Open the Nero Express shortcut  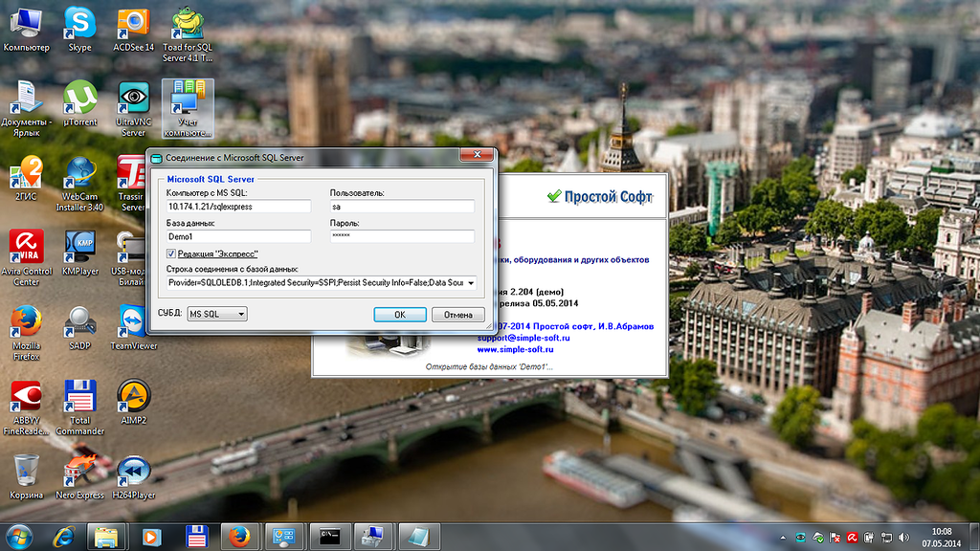[80, 474]
